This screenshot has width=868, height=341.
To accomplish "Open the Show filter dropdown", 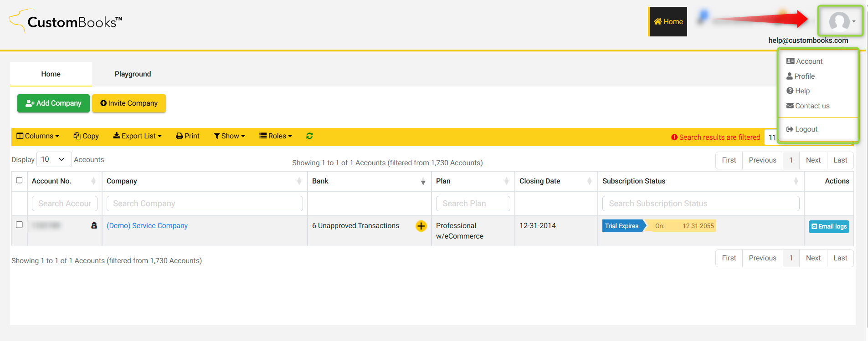I will 230,136.
